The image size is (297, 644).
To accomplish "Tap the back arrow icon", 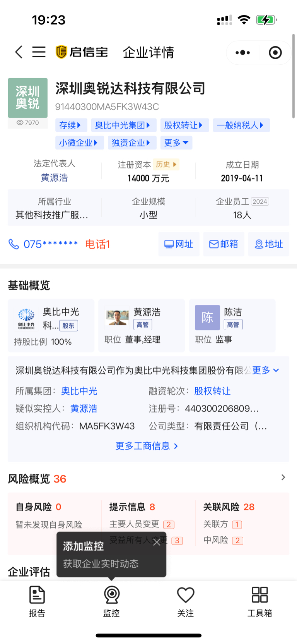I will pyautogui.click(x=19, y=52).
